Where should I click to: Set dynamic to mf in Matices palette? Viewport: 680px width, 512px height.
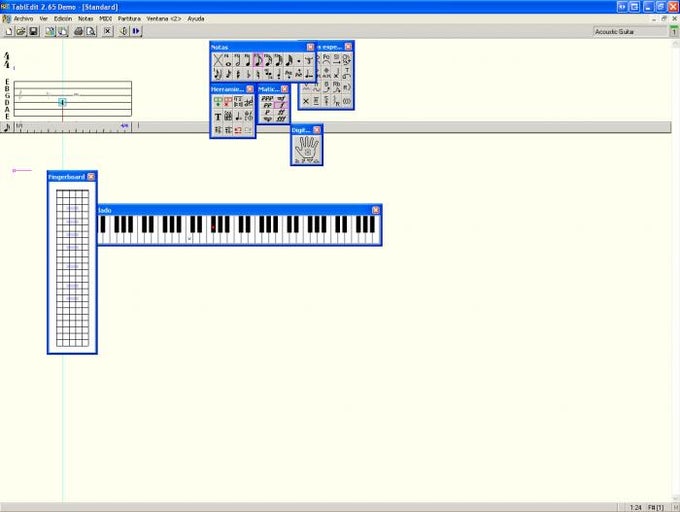(281, 98)
